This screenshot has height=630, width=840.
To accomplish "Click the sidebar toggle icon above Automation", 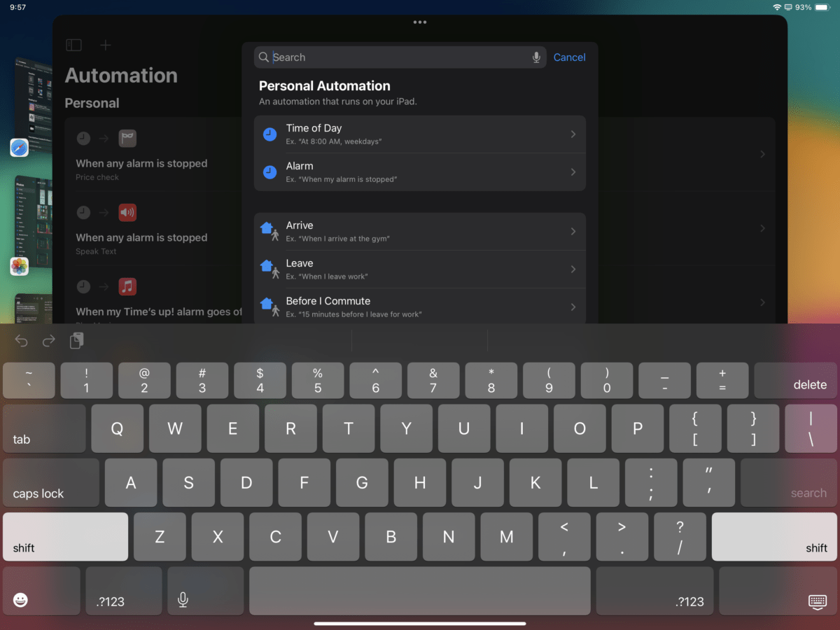I will click(73, 45).
